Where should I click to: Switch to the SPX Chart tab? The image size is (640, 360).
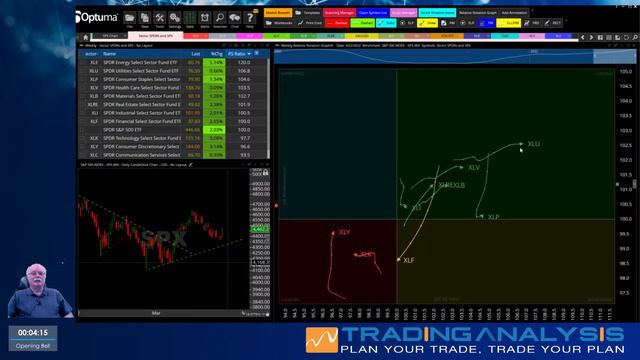pos(110,36)
